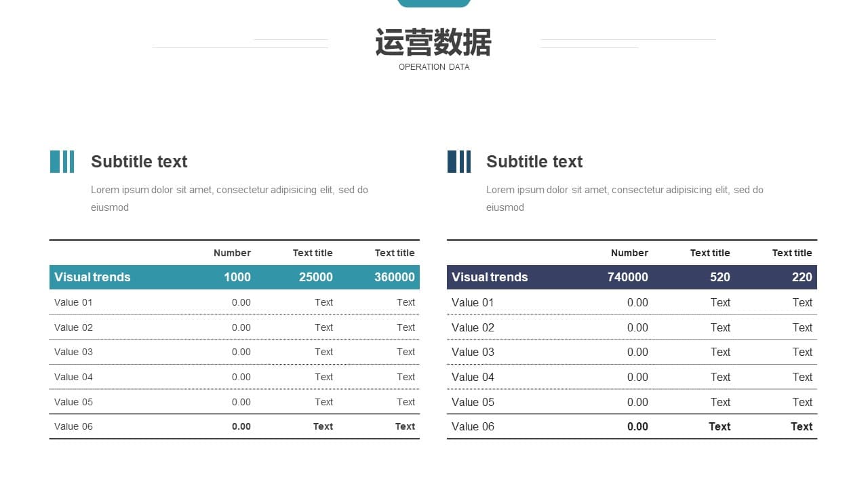
Task: Click 0.00 in teal table Value 01 row
Action: click(x=241, y=302)
